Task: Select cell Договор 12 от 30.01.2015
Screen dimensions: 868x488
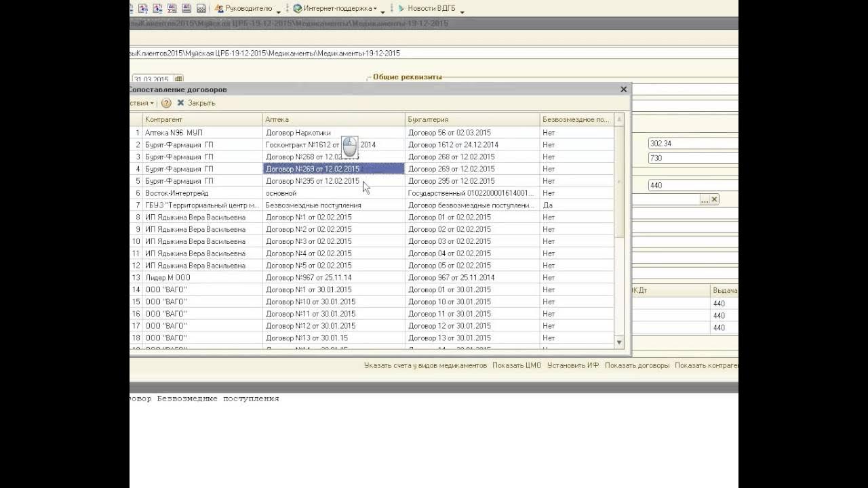Action: tap(473, 326)
